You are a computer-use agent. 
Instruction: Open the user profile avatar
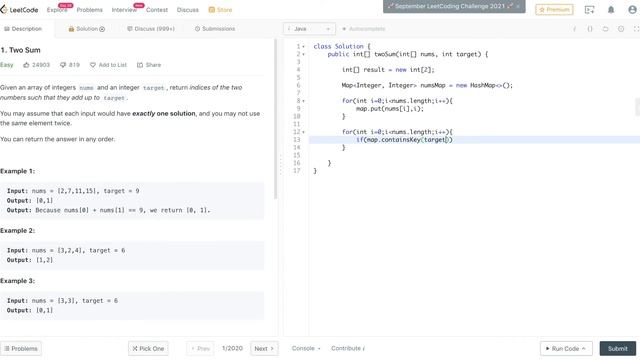[x=632, y=9]
